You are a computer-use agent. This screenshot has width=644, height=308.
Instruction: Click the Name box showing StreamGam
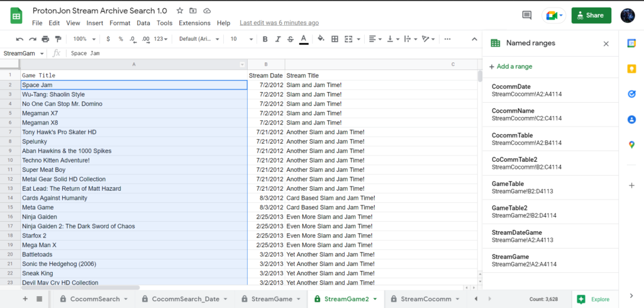pos(23,54)
